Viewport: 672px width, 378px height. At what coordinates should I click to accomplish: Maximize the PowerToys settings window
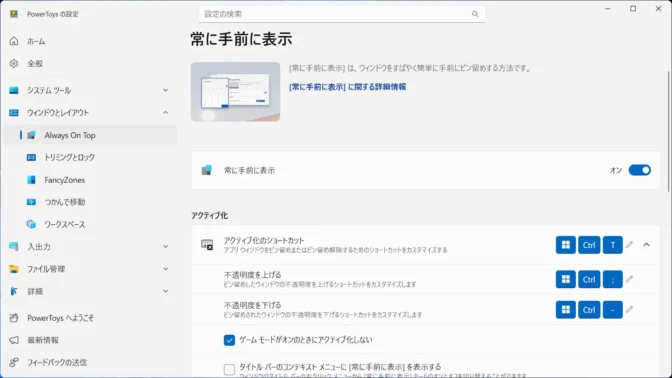coord(633,9)
